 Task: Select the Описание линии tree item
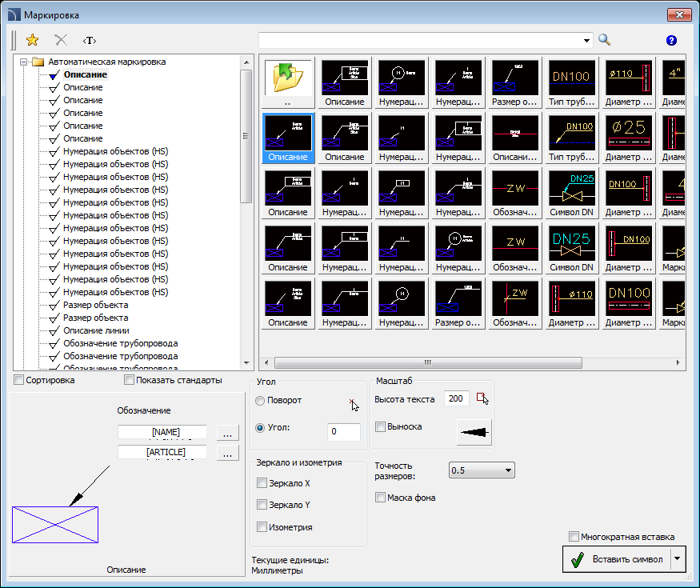[x=96, y=330]
